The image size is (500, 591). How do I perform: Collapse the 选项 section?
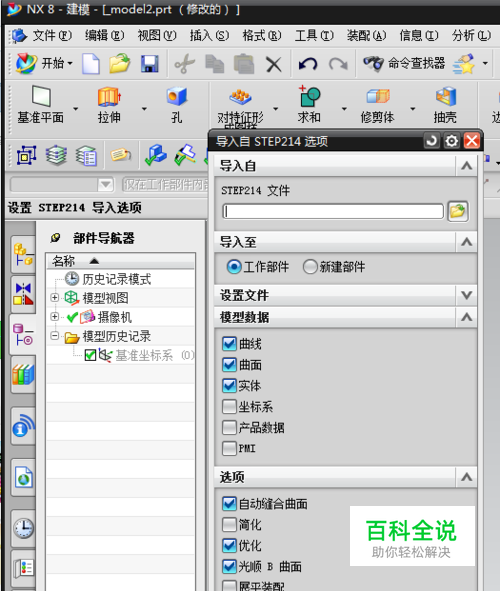(466, 477)
